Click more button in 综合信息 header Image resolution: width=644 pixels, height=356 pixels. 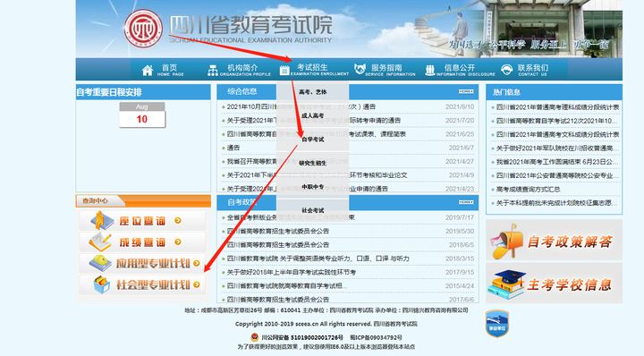tap(466, 91)
